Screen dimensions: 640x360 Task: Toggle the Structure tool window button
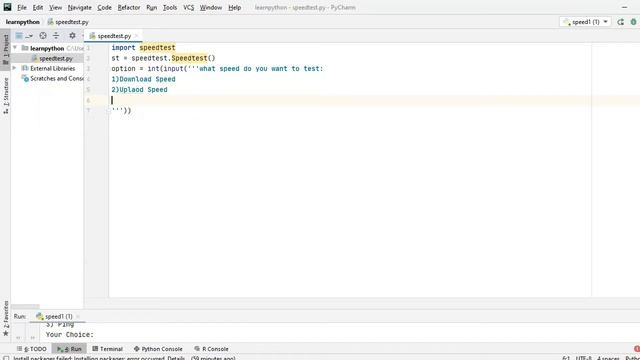tap(6, 96)
